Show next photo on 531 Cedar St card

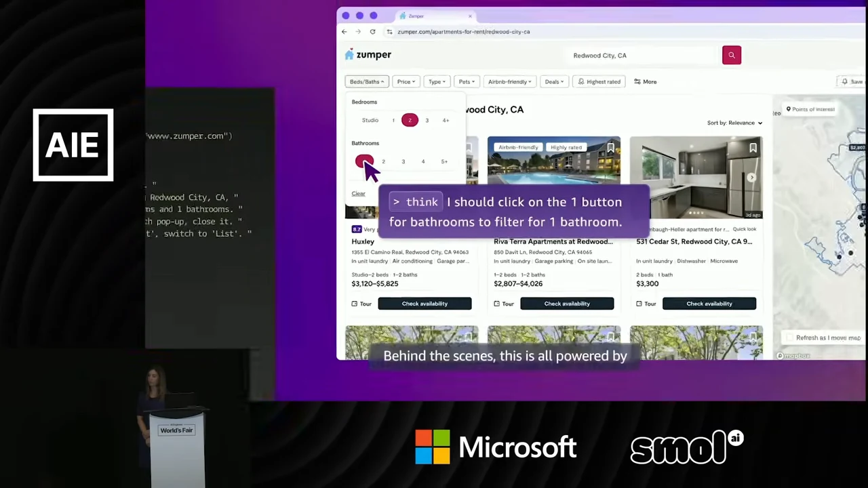(751, 178)
